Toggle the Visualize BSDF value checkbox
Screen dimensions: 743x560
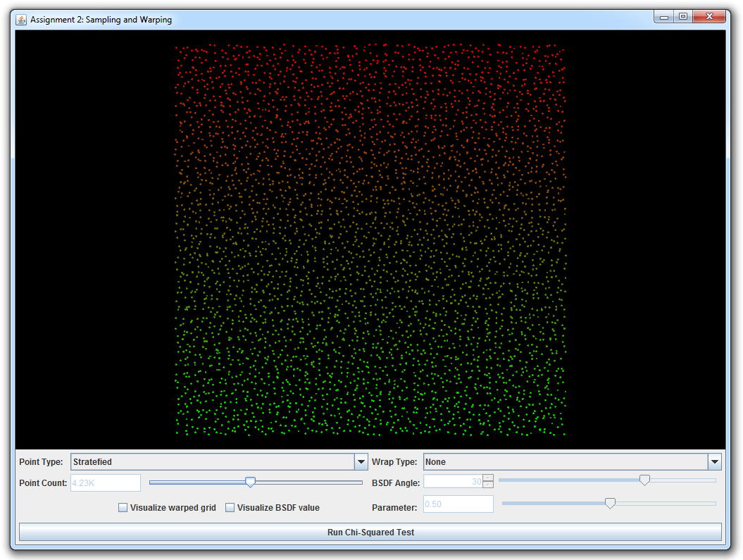click(230, 507)
